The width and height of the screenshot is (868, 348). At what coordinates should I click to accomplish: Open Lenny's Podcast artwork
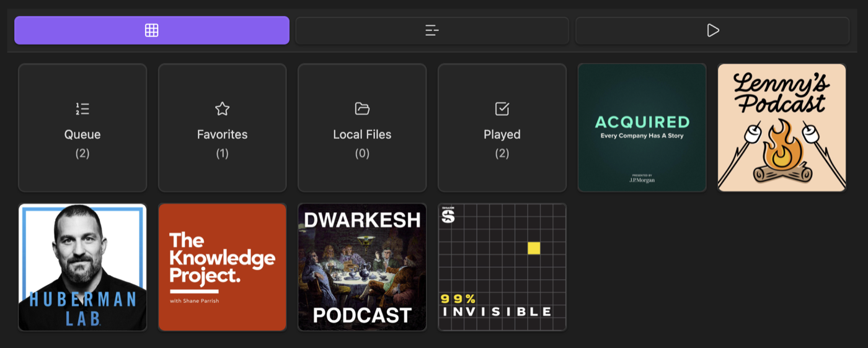pos(782,128)
